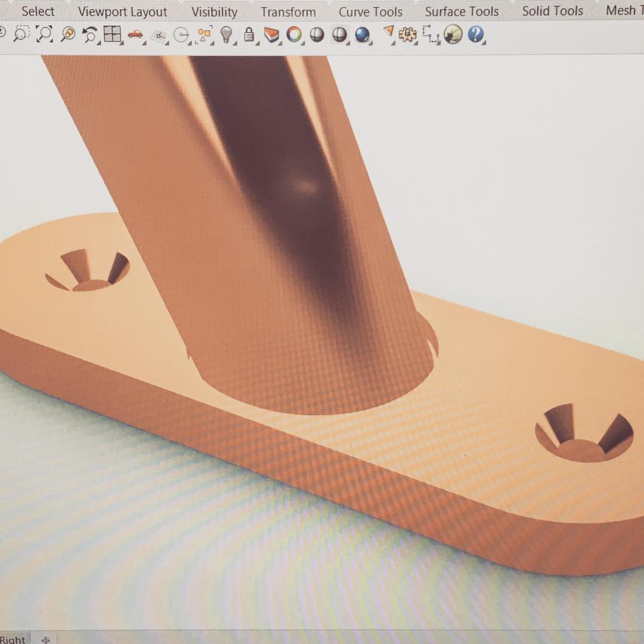
Task: Undo the last view change
Action: tap(90, 35)
